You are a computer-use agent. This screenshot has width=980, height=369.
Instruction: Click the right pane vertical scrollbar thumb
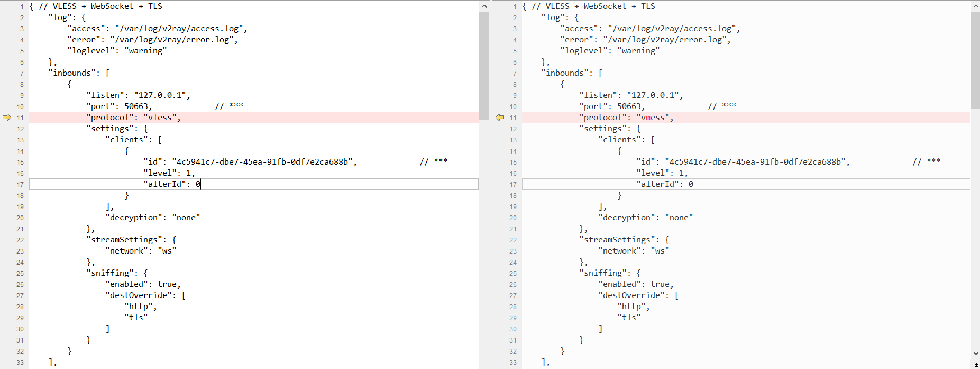[975, 58]
